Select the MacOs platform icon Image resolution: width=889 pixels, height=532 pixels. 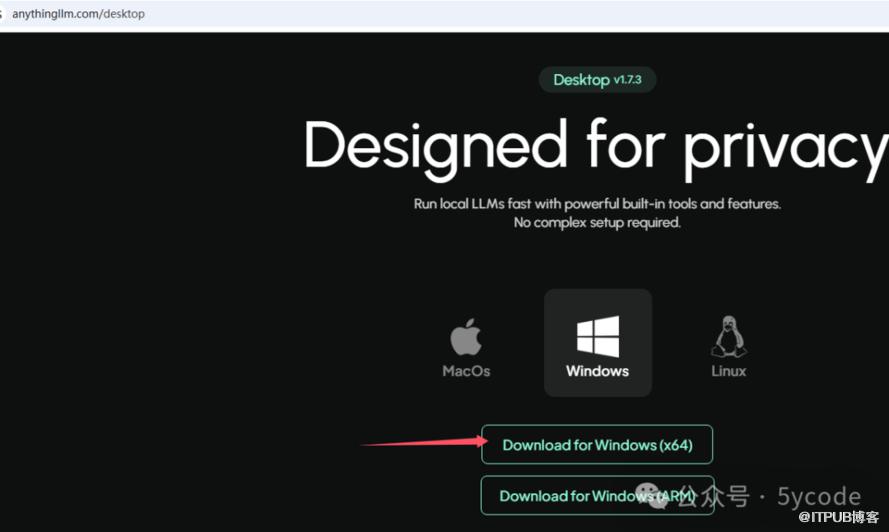(465, 337)
